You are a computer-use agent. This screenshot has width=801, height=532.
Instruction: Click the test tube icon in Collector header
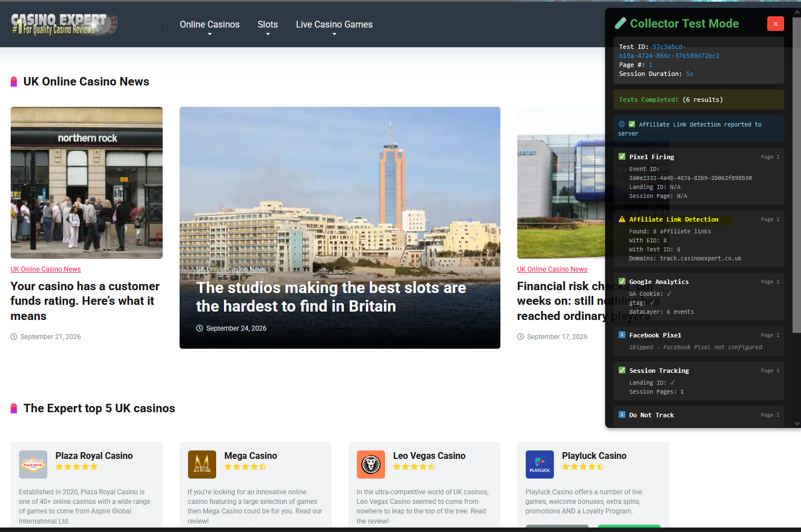click(620, 23)
